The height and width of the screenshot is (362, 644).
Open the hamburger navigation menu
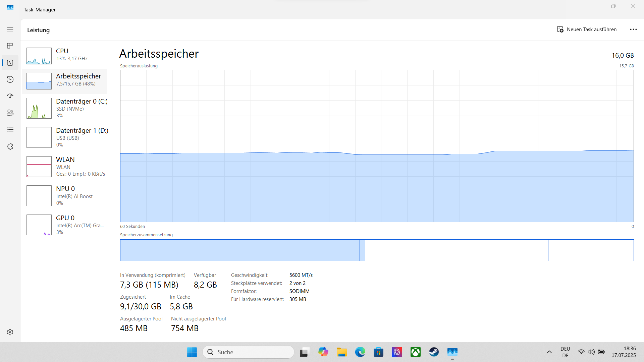10,29
